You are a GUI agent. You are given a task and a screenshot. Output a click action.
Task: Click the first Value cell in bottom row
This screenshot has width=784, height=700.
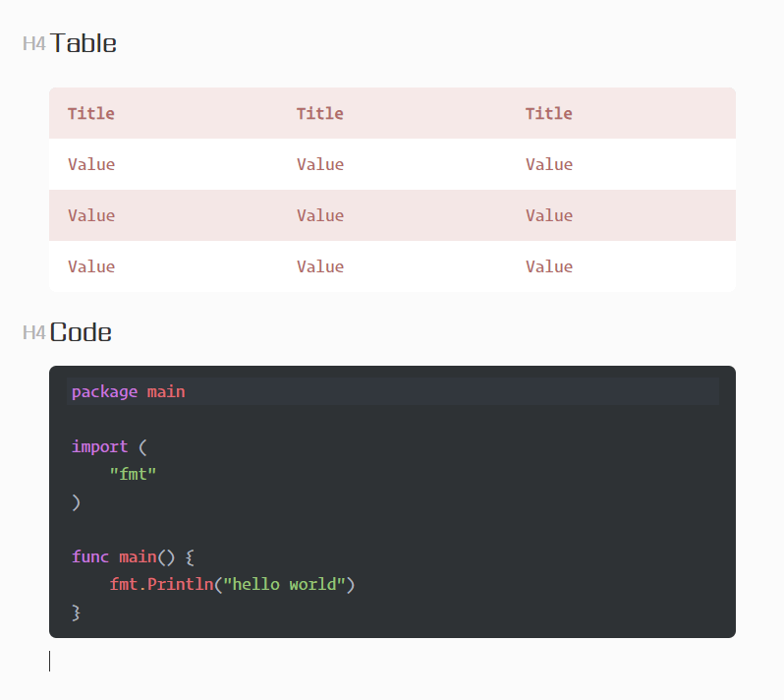163,266
